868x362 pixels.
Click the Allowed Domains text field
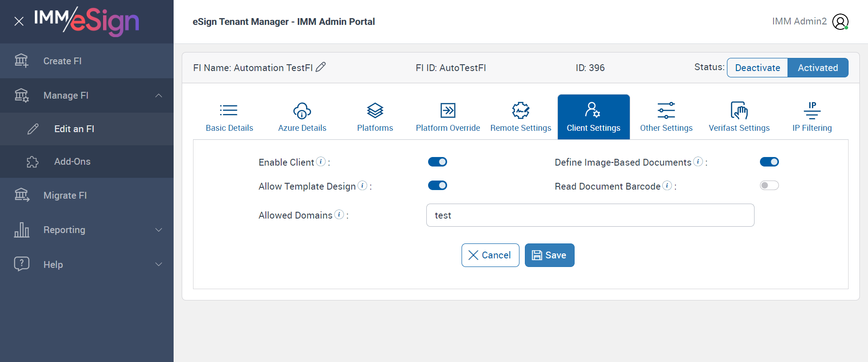pyautogui.click(x=590, y=215)
